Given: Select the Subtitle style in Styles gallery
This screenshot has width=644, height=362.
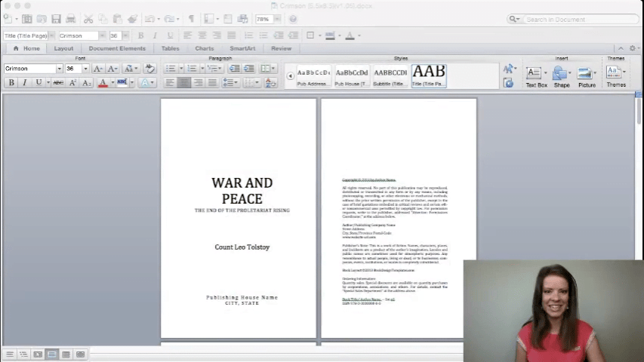Looking at the screenshot, I should point(390,76).
